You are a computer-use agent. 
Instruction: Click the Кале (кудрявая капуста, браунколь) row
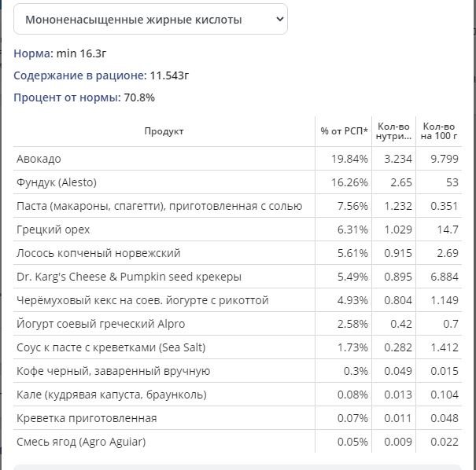click(238, 395)
